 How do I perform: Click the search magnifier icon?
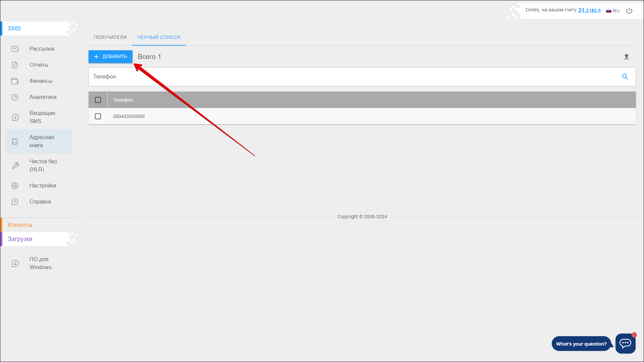[625, 77]
